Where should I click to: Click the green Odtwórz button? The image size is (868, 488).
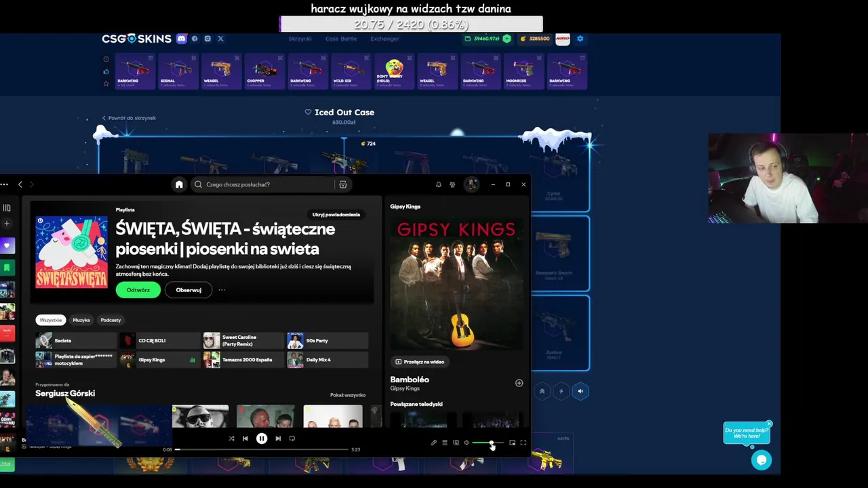click(138, 290)
